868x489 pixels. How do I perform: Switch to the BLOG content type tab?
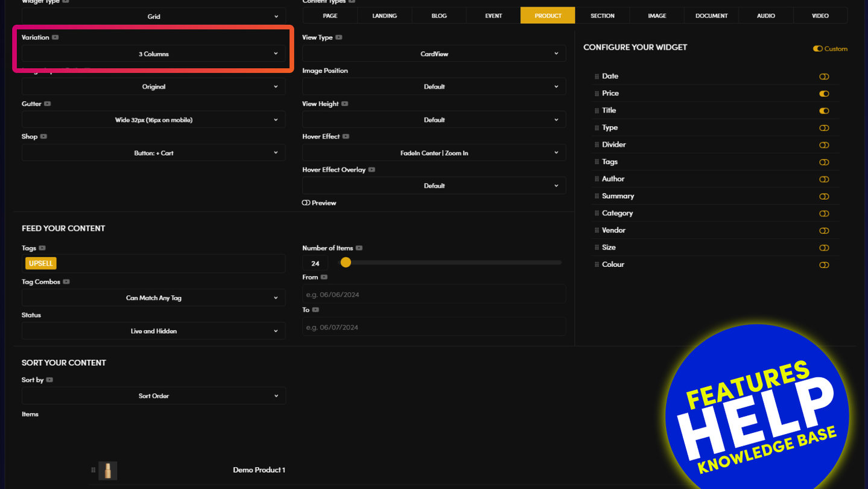[439, 16]
